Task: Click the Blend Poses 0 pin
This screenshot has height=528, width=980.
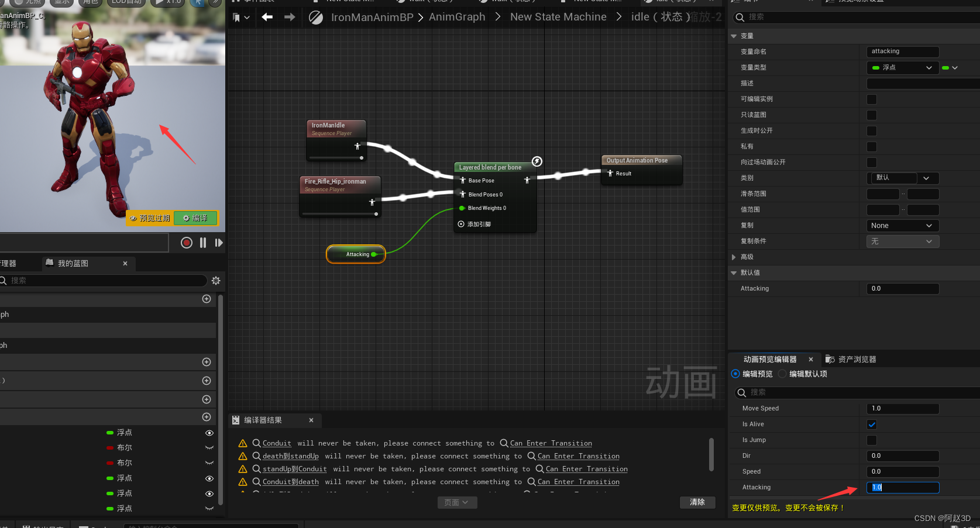Action: pos(463,195)
